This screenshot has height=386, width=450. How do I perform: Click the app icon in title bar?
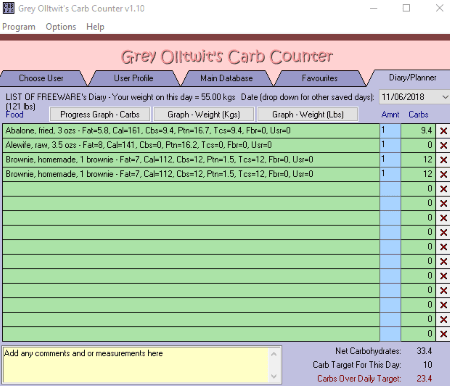pyautogui.click(x=8, y=8)
